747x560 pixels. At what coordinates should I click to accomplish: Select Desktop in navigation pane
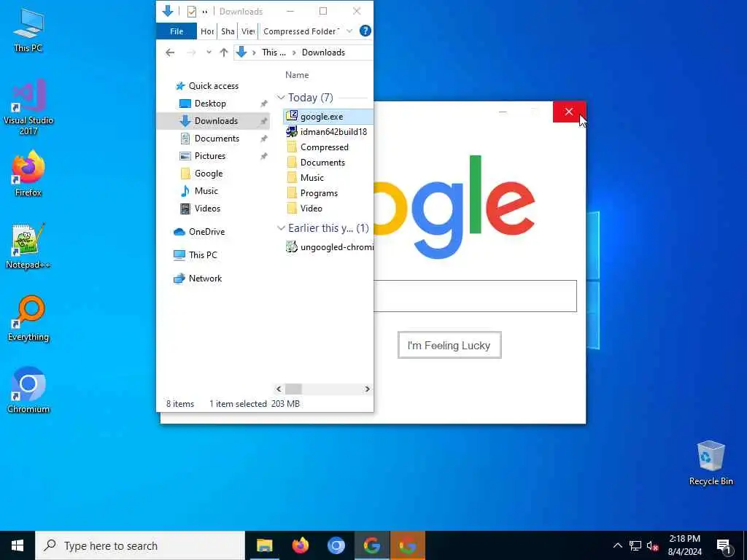point(210,104)
